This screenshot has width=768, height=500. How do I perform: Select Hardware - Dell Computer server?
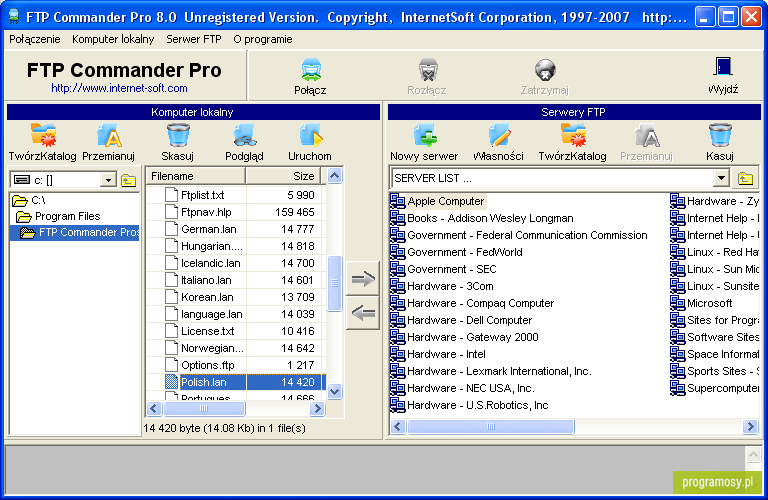pos(461,320)
